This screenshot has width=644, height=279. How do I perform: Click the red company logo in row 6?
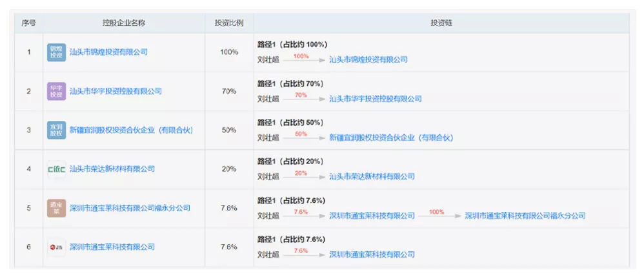[x=57, y=247]
